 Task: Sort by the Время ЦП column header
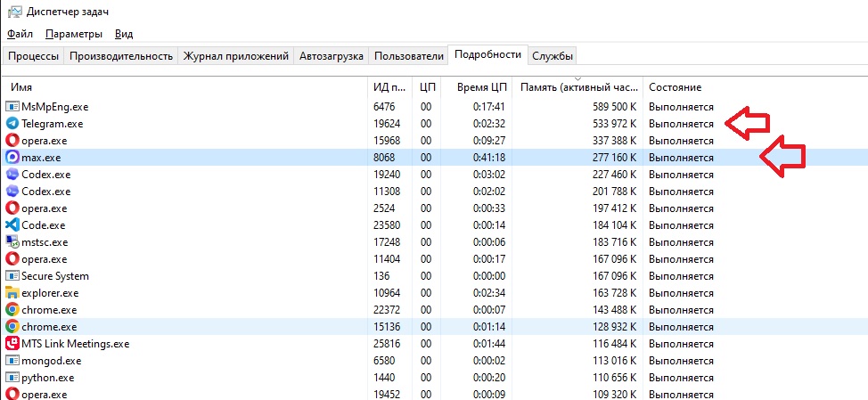[x=477, y=87]
